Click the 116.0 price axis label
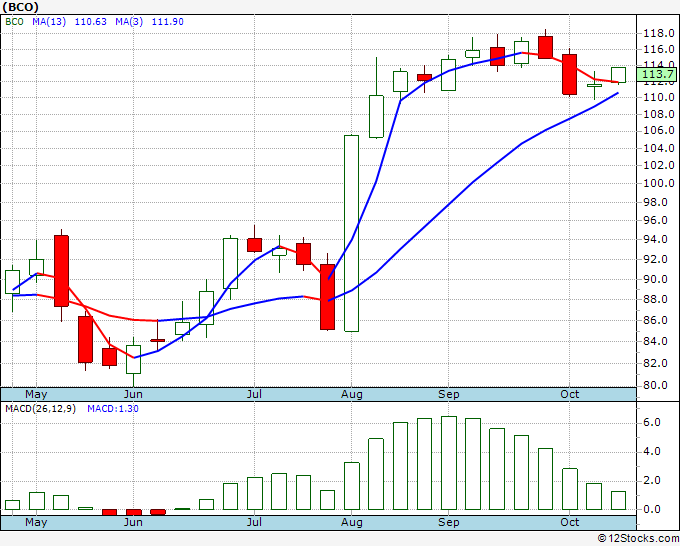 pos(659,49)
